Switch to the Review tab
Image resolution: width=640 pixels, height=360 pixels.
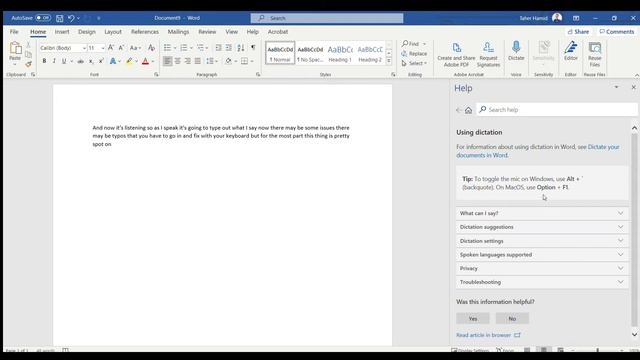point(207,32)
